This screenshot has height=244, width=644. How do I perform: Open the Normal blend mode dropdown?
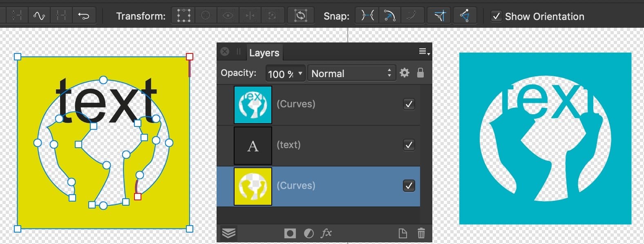(351, 73)
